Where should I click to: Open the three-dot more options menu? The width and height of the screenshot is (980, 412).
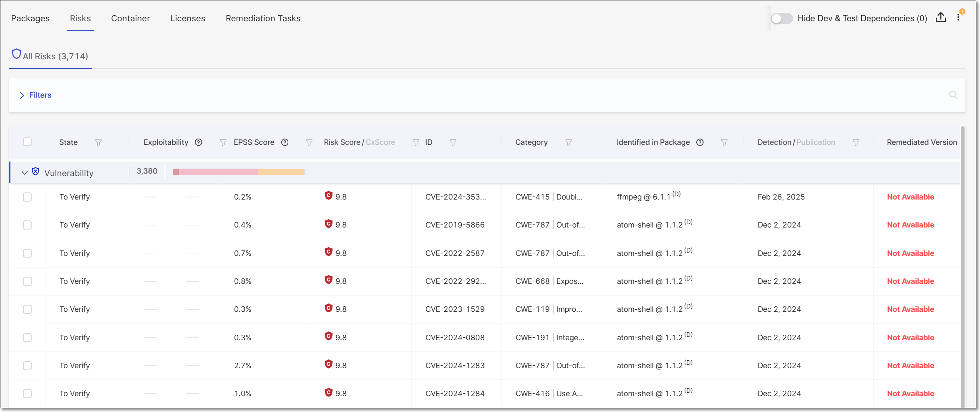pos(958,18)
